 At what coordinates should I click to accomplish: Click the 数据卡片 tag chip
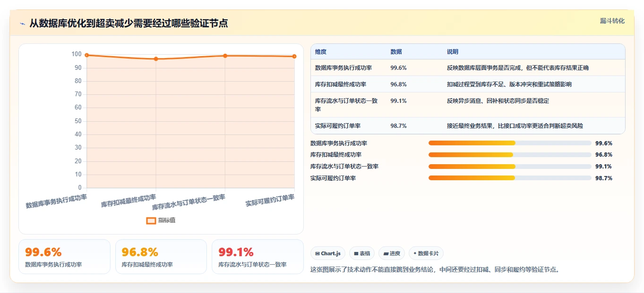(x=426, y=253)
